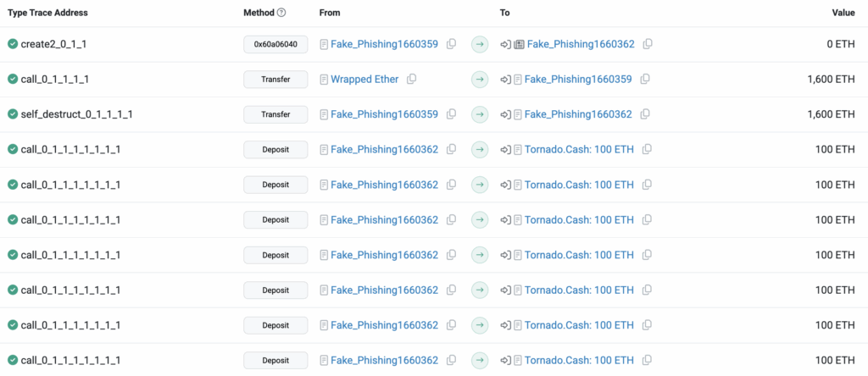Click the arrow icon in Wrapped Ether row
This screenshot has width=868, height=376.
[x=480, y=79]
